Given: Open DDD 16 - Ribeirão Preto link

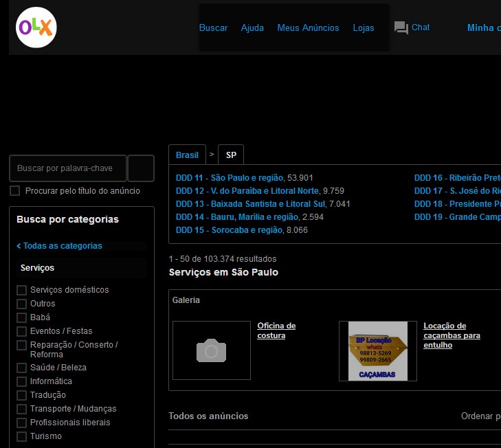Looking at the screenshot, I should [x=458, y=178].
